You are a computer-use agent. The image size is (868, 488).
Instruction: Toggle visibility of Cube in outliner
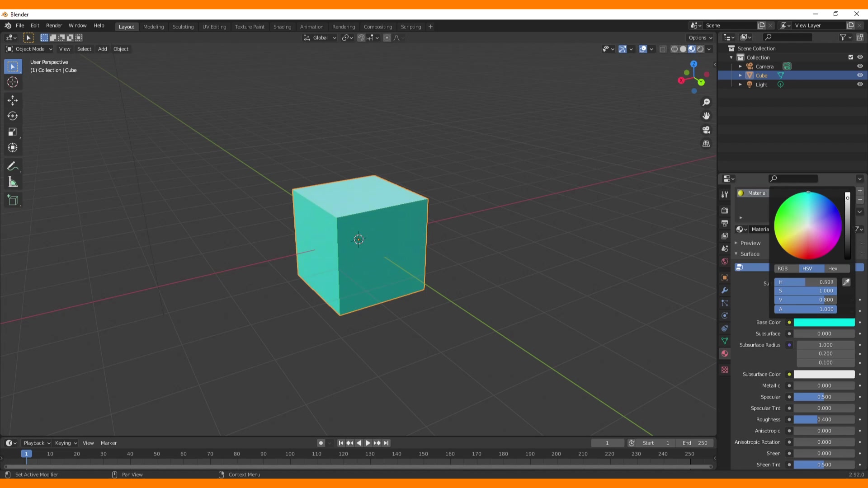pos(860,75)
